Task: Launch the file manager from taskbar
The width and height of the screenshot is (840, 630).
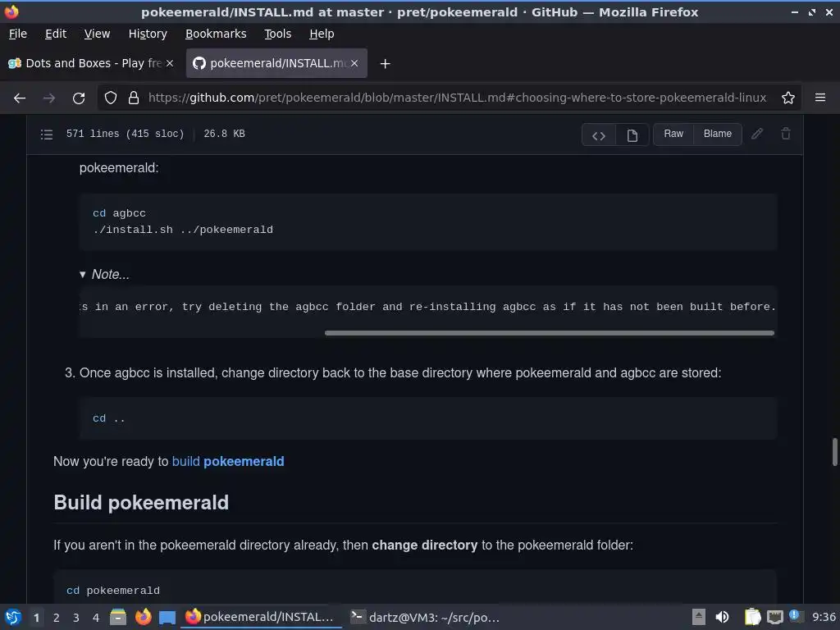Action: click(118, 617)
